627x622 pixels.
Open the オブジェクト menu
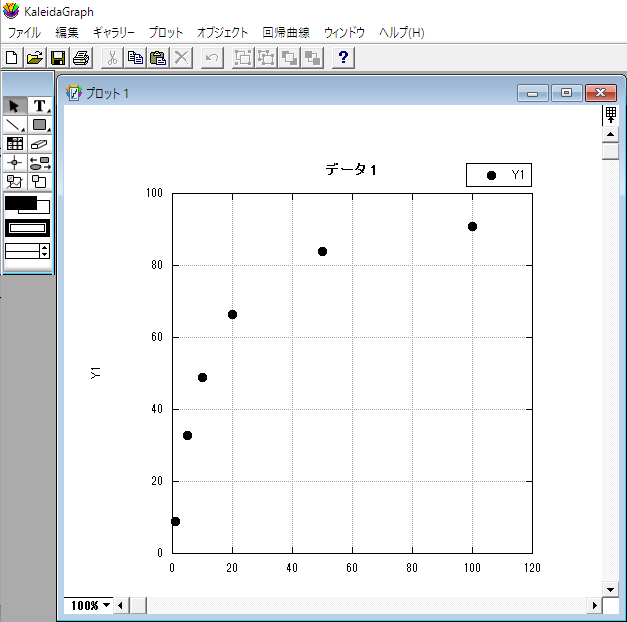(222, 33)
